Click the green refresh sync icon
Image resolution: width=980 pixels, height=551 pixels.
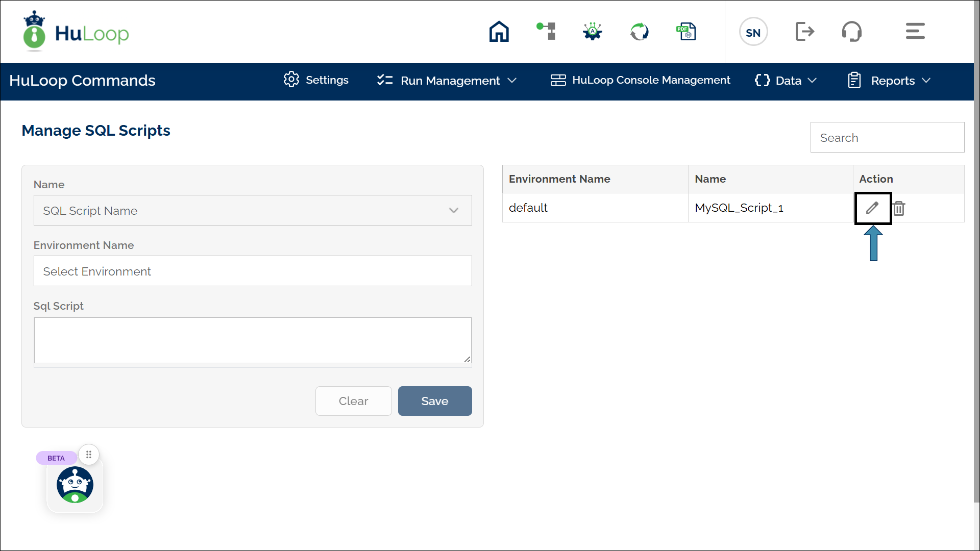639,32
